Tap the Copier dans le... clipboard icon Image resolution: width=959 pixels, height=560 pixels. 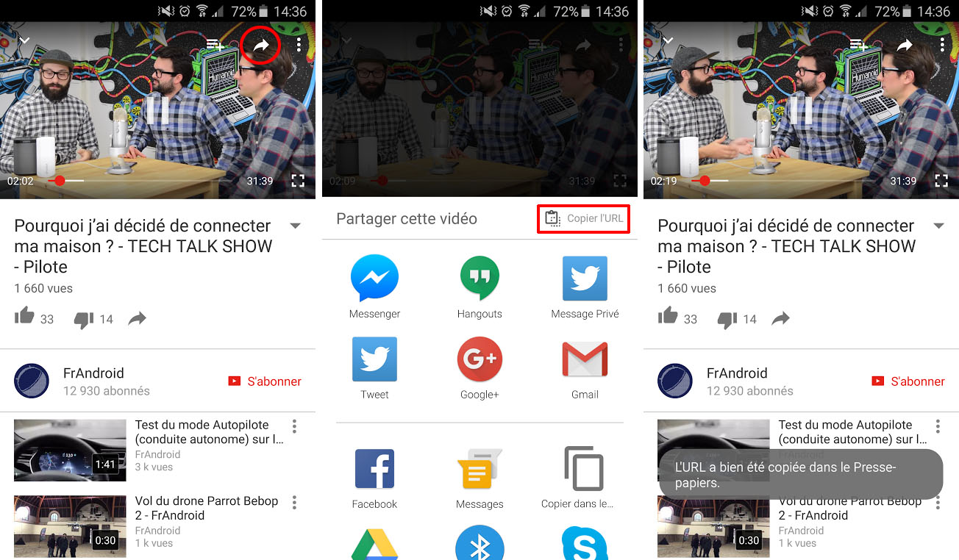(x=583, y=469)
